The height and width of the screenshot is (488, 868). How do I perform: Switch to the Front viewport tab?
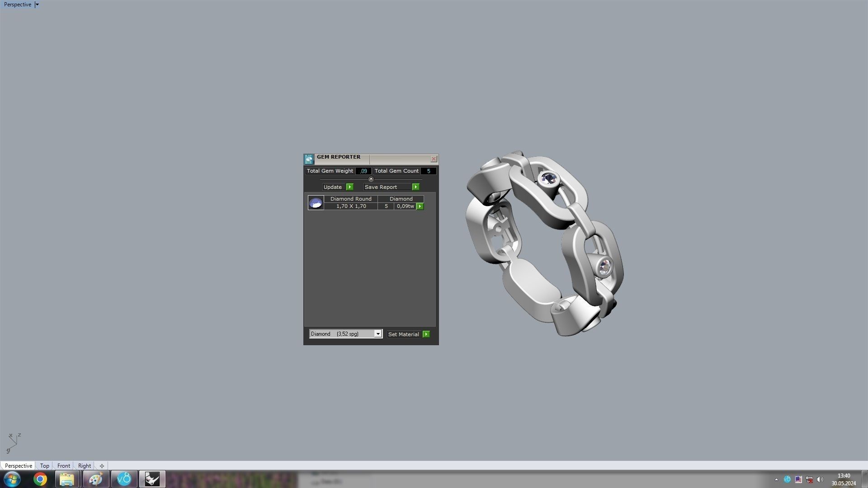click(64, 466)
